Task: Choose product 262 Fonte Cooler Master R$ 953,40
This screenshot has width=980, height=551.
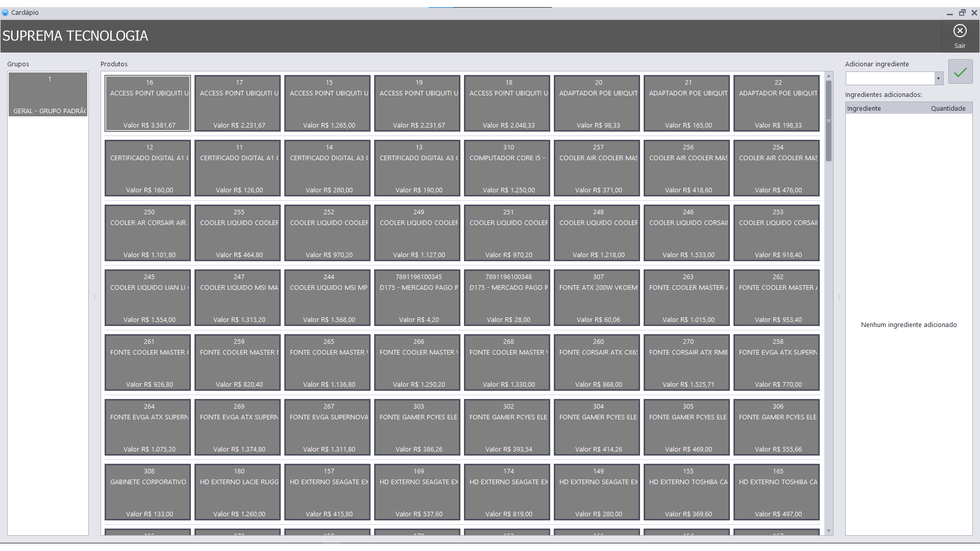Action: point(776,298)
